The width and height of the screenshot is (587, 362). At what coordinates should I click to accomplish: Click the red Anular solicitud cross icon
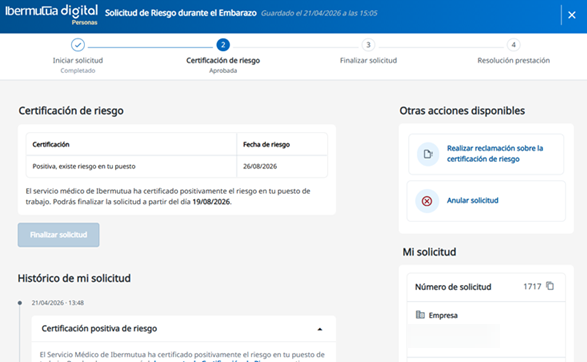(x=427, y=201)
